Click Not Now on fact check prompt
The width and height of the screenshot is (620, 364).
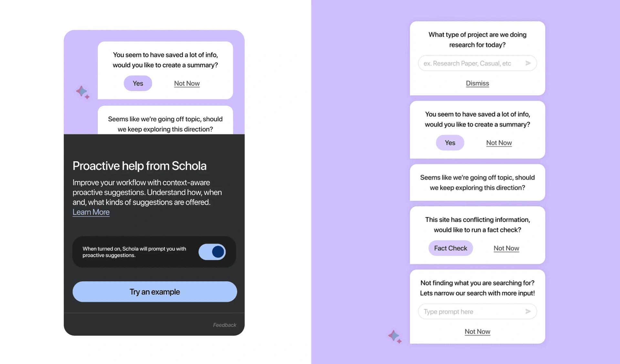pos(506,248)
